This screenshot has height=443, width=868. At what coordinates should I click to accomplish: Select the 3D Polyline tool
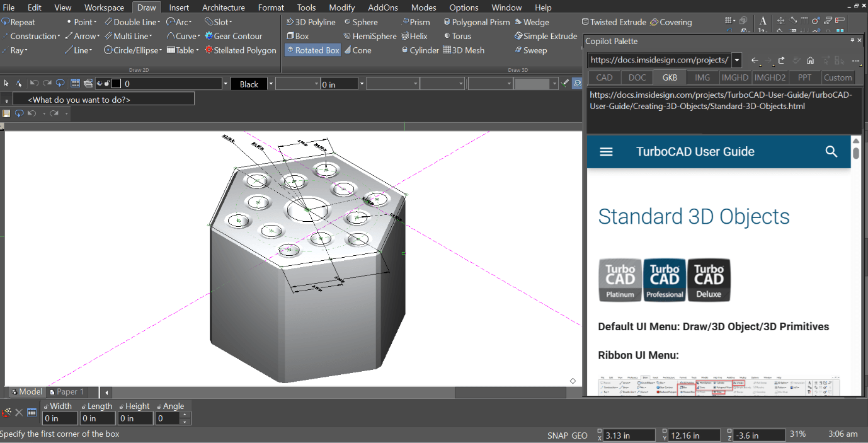click(x=311, y=22)
